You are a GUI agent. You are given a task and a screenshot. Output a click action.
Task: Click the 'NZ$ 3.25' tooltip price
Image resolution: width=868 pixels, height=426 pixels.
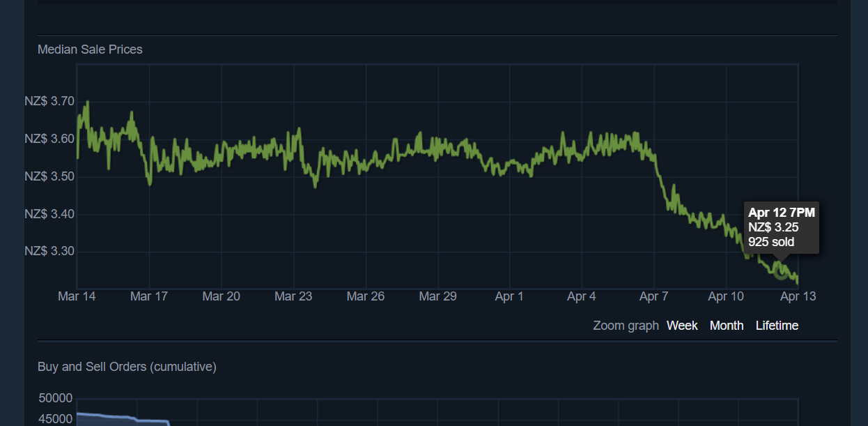point(773,227)
